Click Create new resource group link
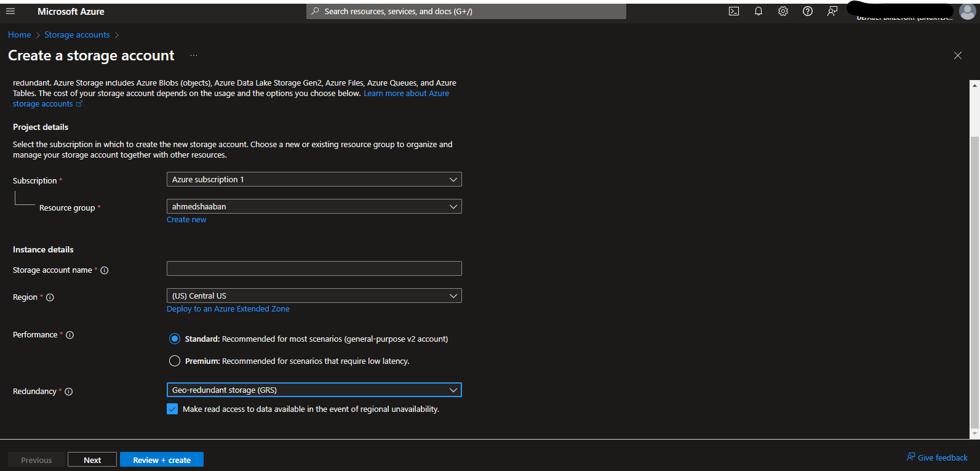Screen dimensions: 980x471 [x=186, y=220]
